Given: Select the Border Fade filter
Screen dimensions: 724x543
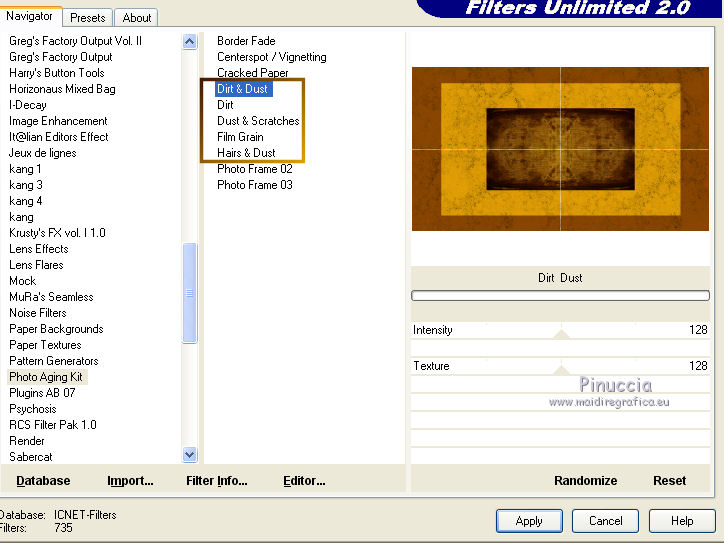Looking at the screenshot, I should 246,41.
